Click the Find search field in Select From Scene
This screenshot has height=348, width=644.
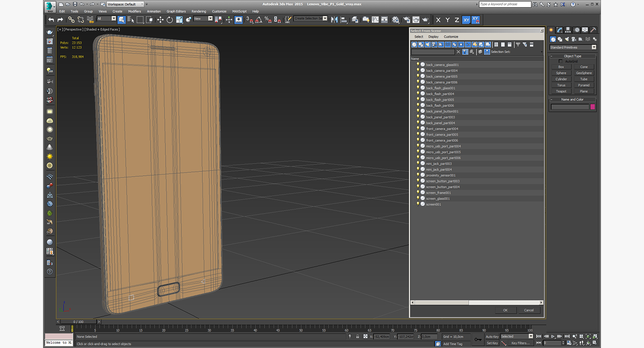pyautogui.click(x=433, y=52)
